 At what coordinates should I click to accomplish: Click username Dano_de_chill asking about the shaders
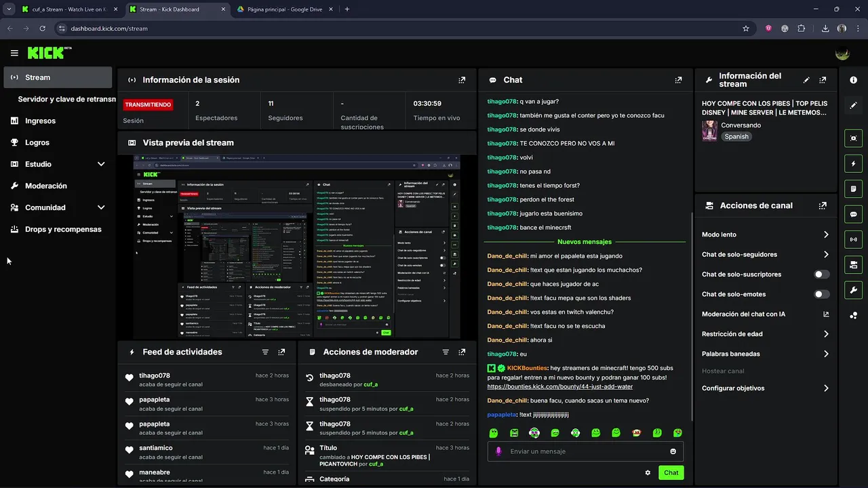pyautogui.click(x=507, y=298)
